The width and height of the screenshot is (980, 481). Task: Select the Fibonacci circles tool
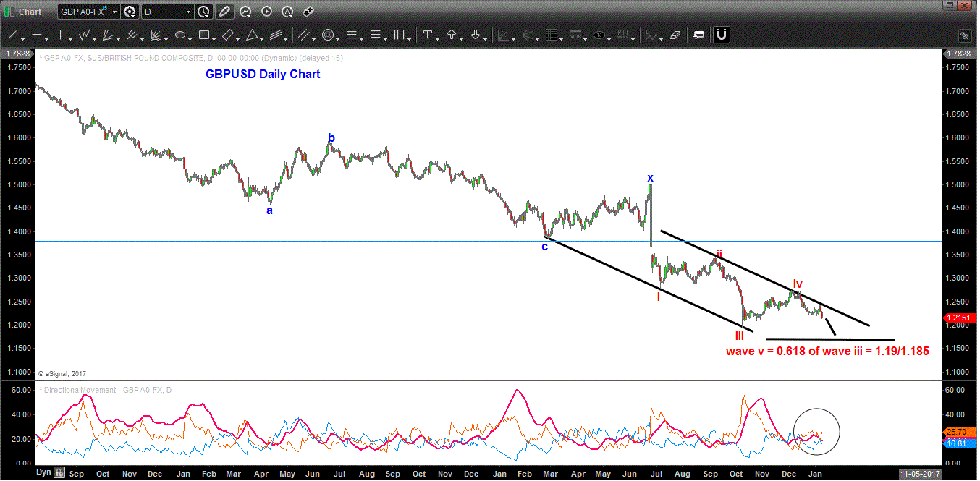(x=327, y=35)
